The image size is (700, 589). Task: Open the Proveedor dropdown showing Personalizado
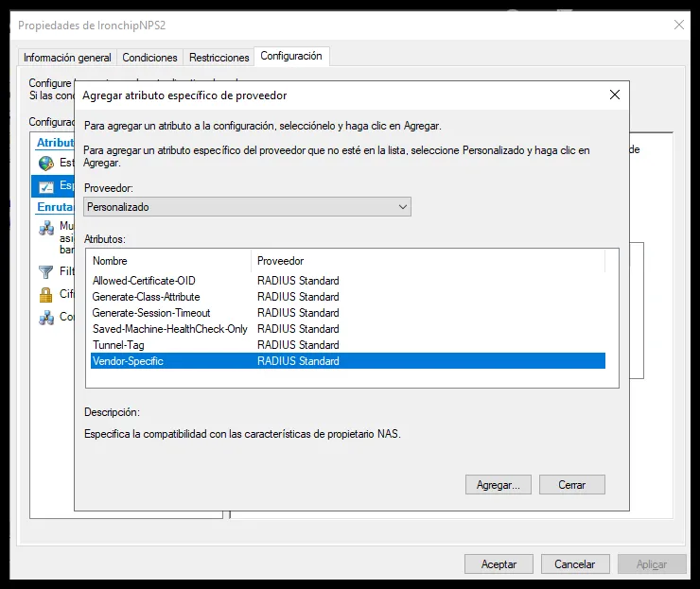coord(247,207)
